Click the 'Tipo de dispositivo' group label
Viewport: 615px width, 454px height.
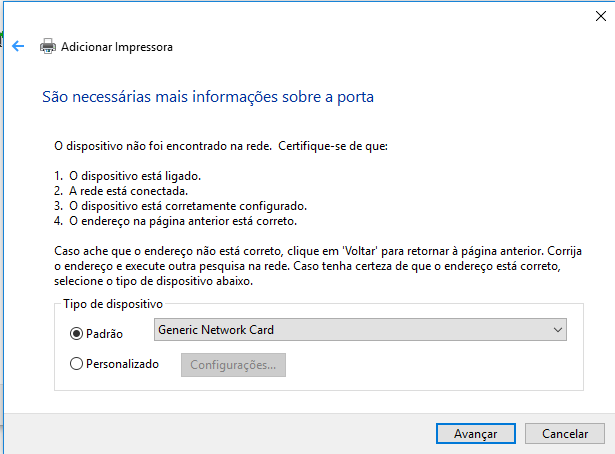(113, 303)
